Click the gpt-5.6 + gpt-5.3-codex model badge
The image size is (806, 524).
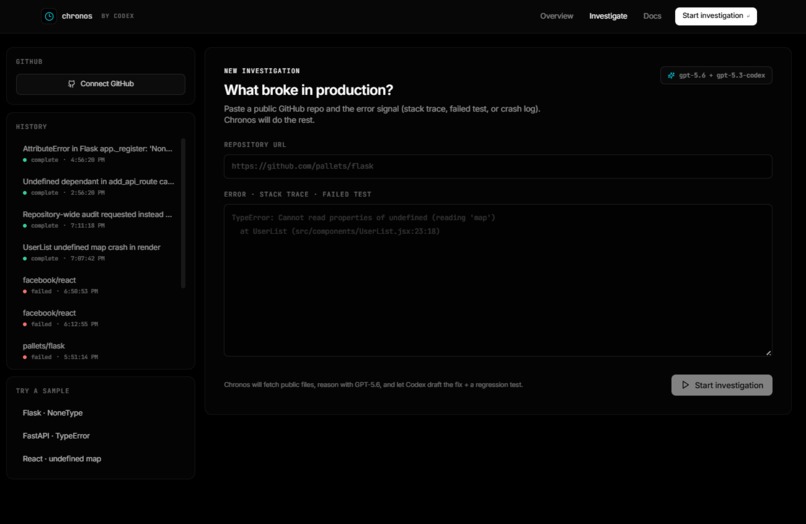[x=716, y=76]
